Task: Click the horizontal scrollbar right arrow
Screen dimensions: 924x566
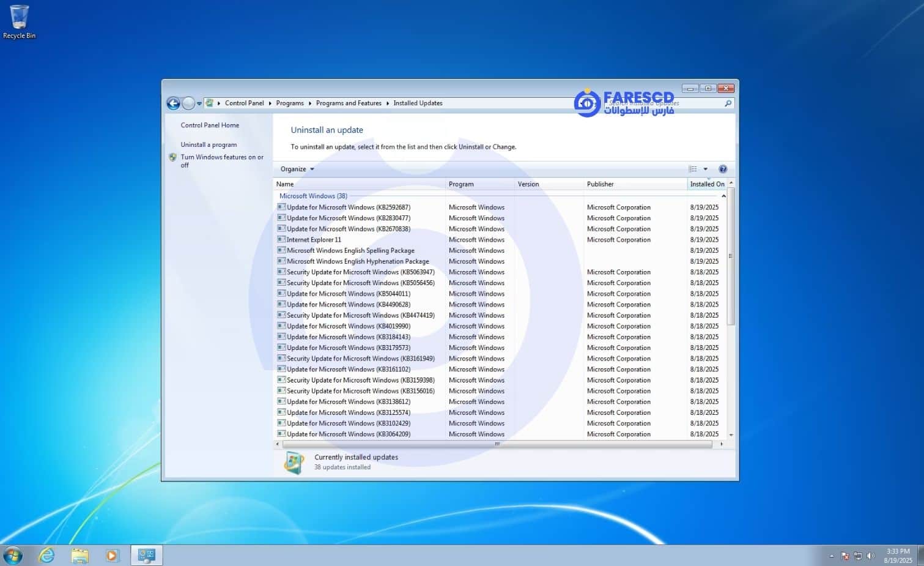Action: tap(722, 444)
